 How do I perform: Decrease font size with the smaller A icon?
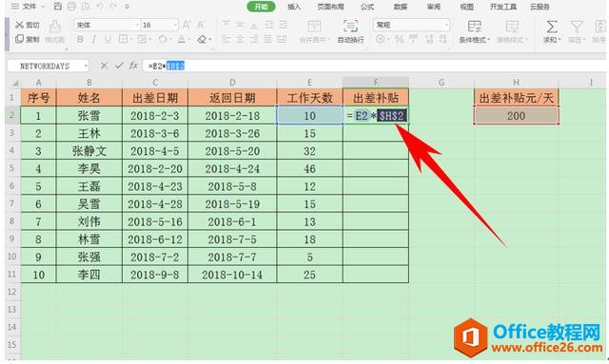(201, 26)
